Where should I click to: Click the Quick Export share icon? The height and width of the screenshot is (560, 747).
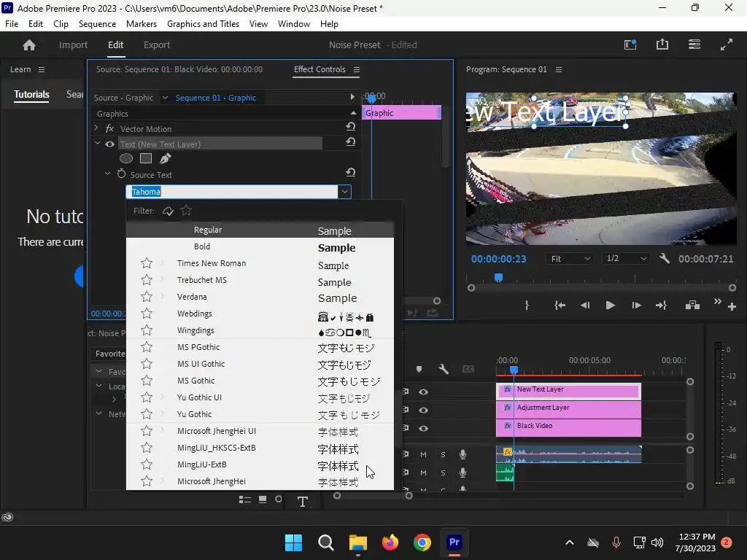pyautogui.click(x=662, y=44)
